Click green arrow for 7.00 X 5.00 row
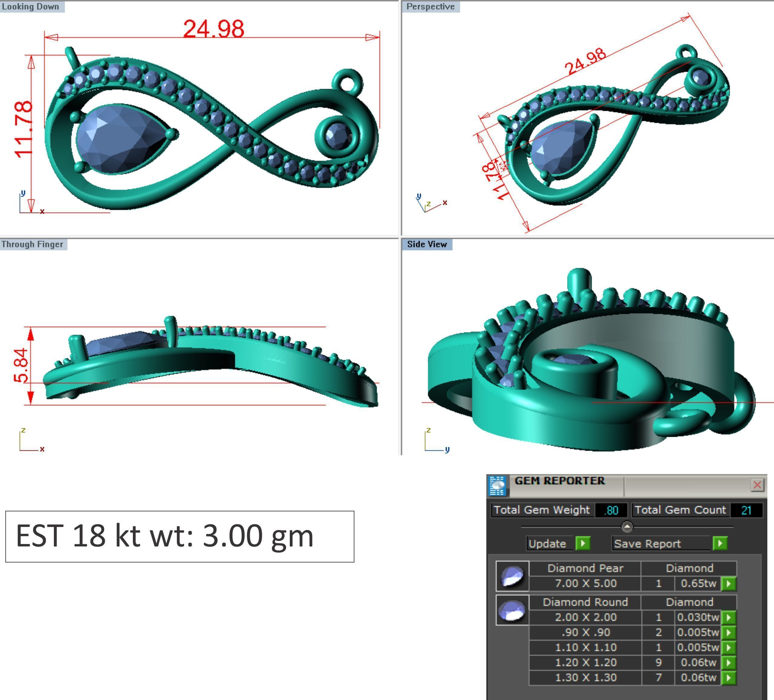The image size is (774, 700). (728, 584)
